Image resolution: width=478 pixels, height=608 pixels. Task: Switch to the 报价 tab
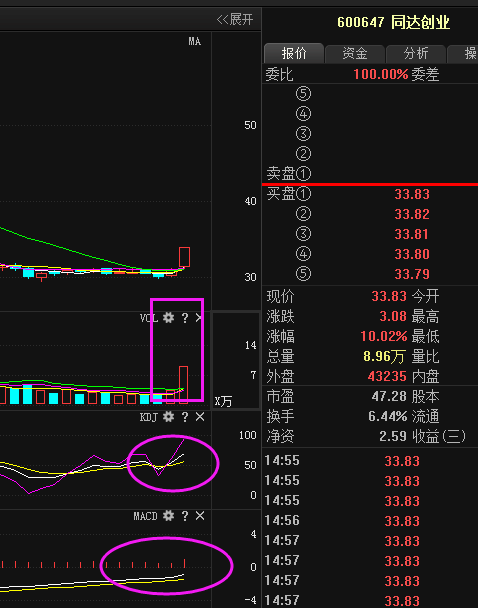(x=294, y=53)
